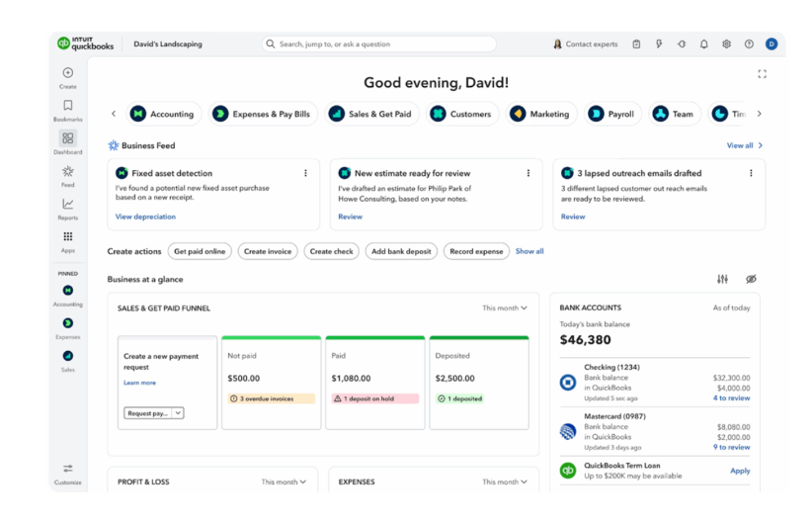
Task: Click the Contact experts button
Action: click(586, 44)
